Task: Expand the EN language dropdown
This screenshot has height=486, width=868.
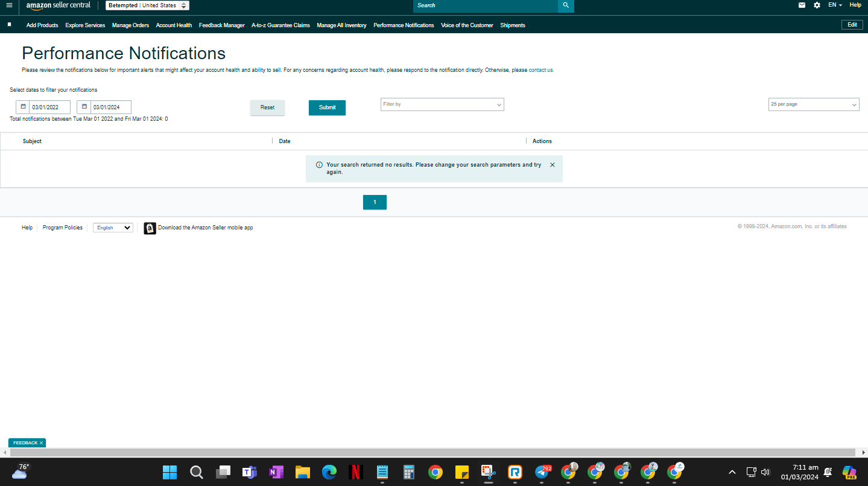Action: tap(835, 5)
